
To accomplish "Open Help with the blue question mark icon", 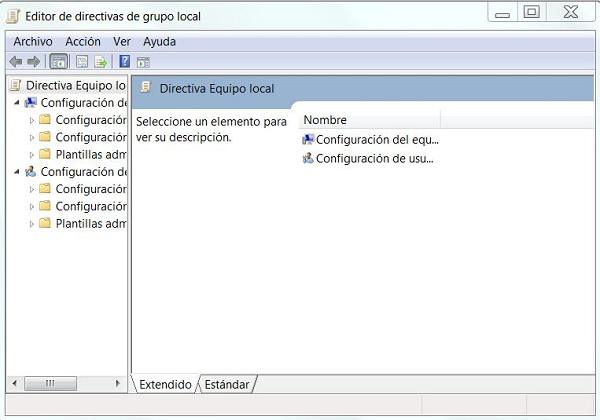I will tap(125, 61).
